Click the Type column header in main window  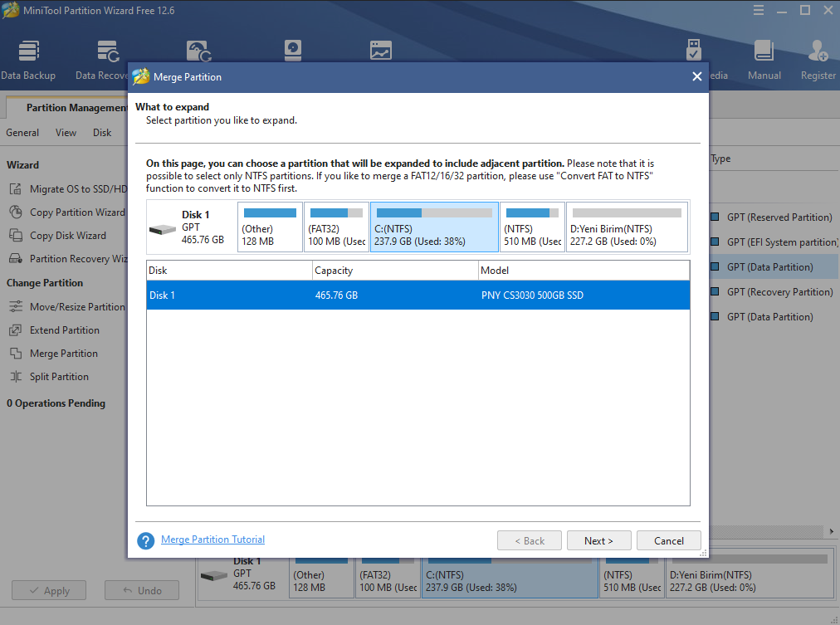pos(720,159)
